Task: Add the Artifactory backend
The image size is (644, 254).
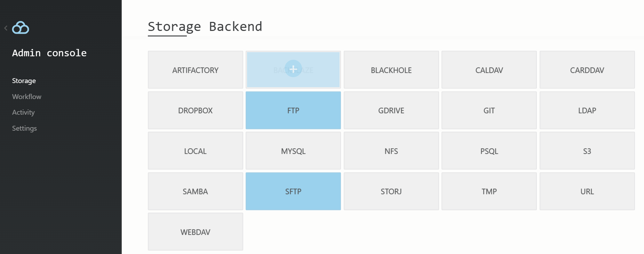Action: click(x=195, y=70)
